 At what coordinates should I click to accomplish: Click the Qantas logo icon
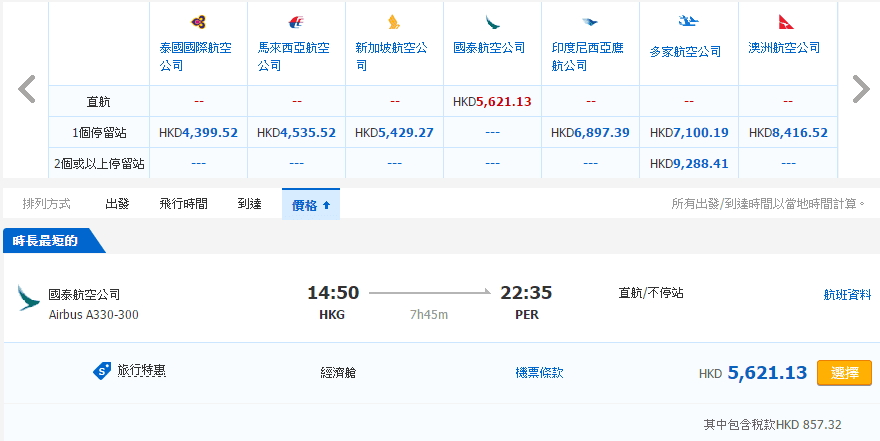[785, 22]
